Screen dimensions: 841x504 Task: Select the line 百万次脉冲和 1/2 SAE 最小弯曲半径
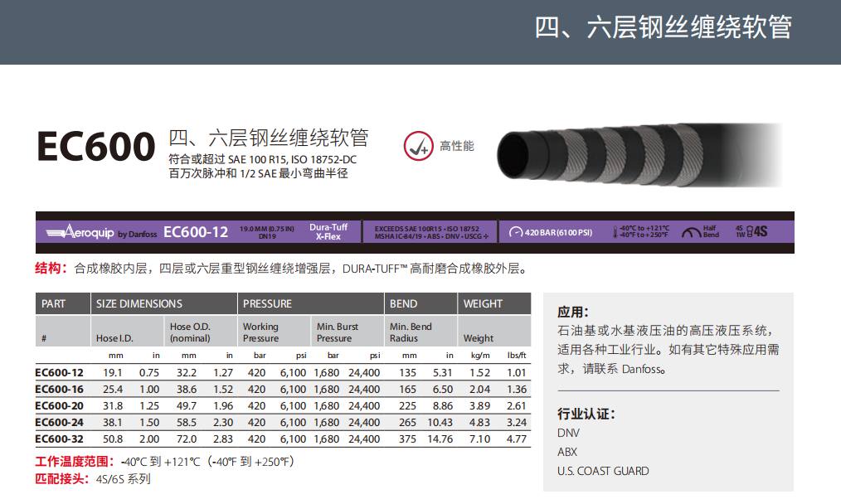pyautogui.click(x=258, y=174)
